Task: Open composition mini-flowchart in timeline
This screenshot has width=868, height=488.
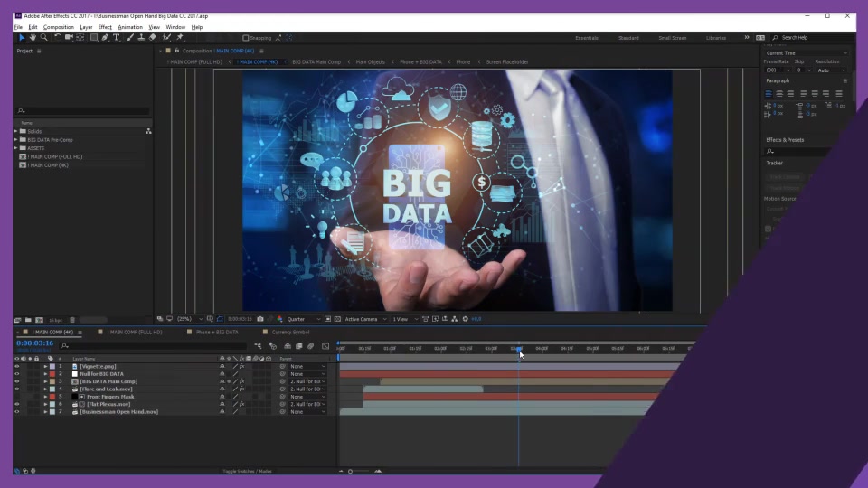Action: [x=258, y=346]
